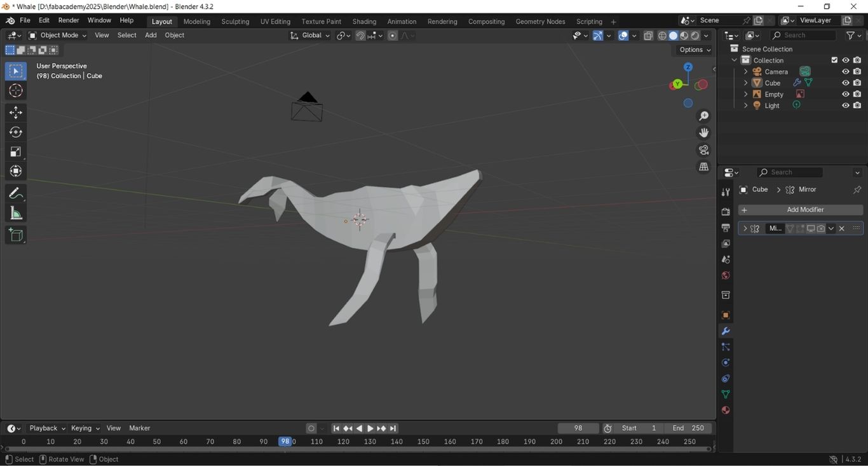Select rendered viewport shading sphere

[695, 36]
